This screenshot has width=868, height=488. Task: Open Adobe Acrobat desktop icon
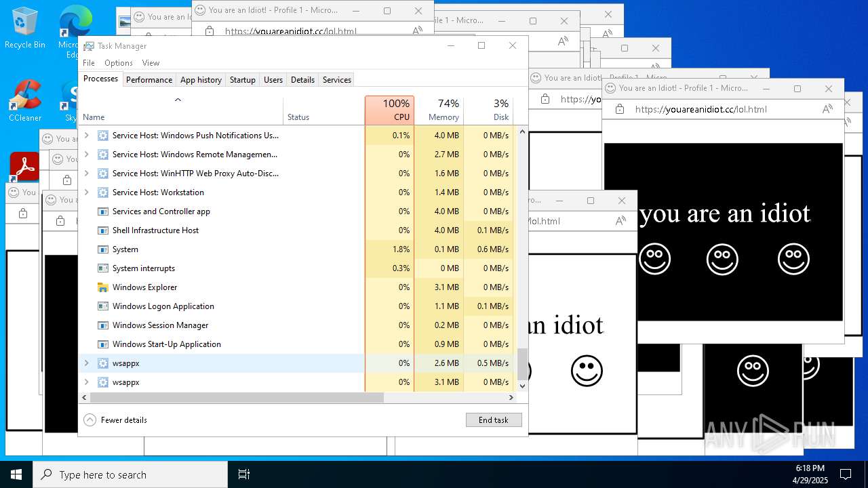pos(25,167)
